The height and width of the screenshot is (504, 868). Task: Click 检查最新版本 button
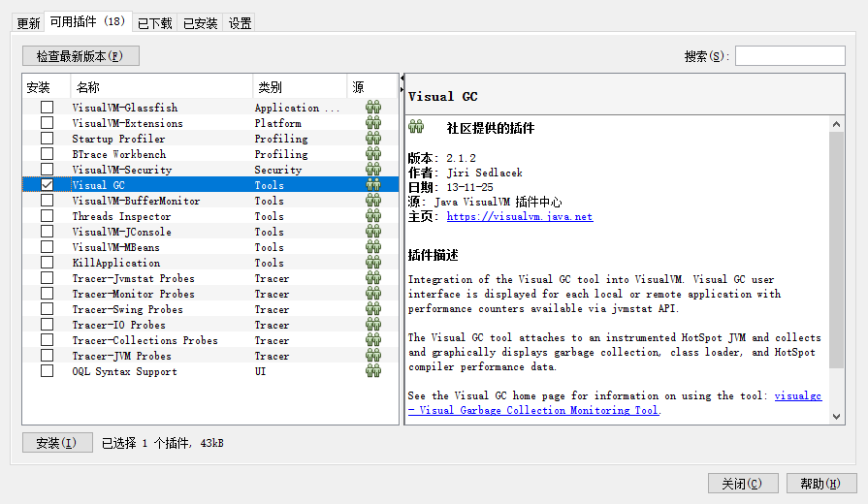[80, 56]
